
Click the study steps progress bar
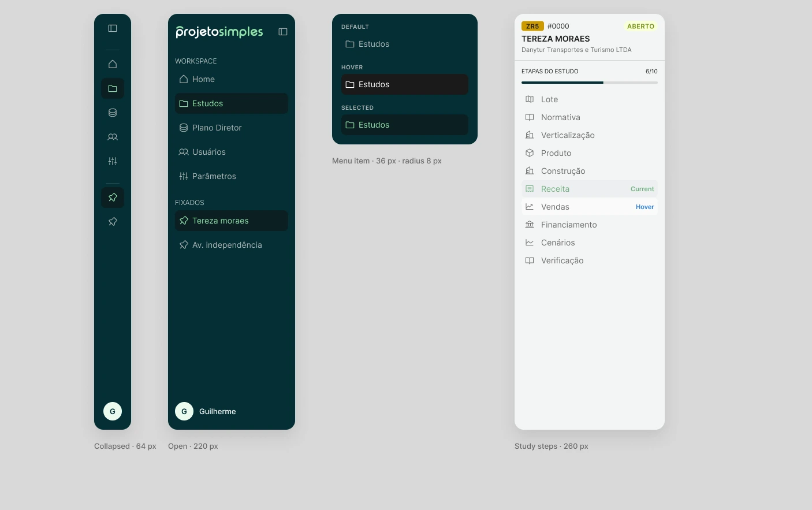tap(590, 83)
